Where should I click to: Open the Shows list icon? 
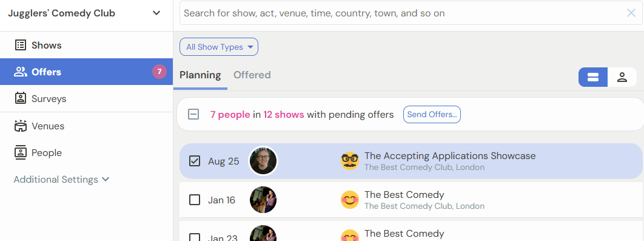(x=20, y=46)
